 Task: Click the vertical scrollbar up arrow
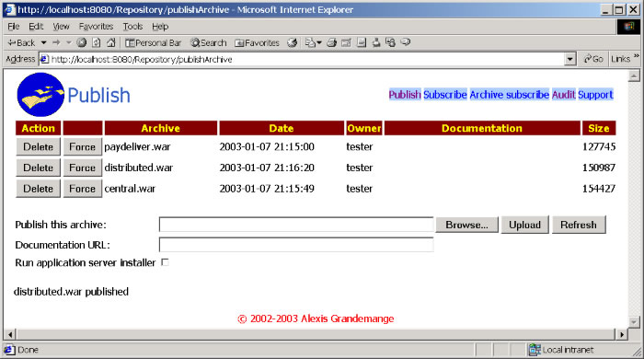pyautogui.click(x=634, y=75)
